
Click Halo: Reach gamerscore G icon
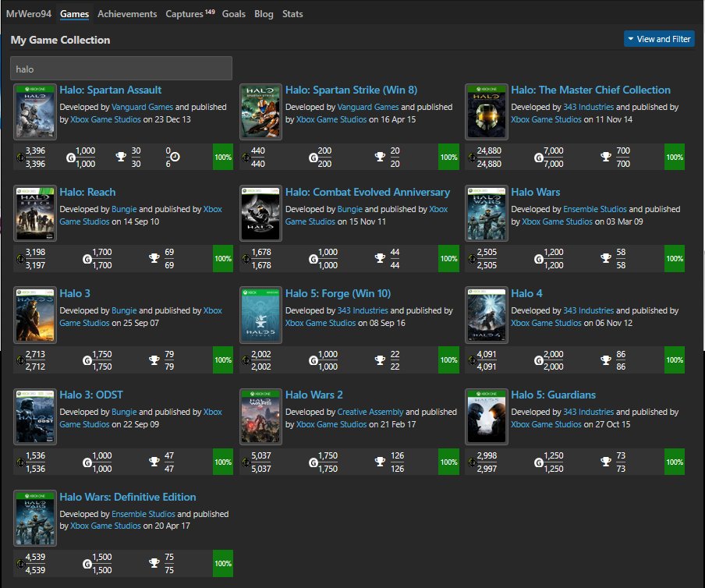point(87,259)
